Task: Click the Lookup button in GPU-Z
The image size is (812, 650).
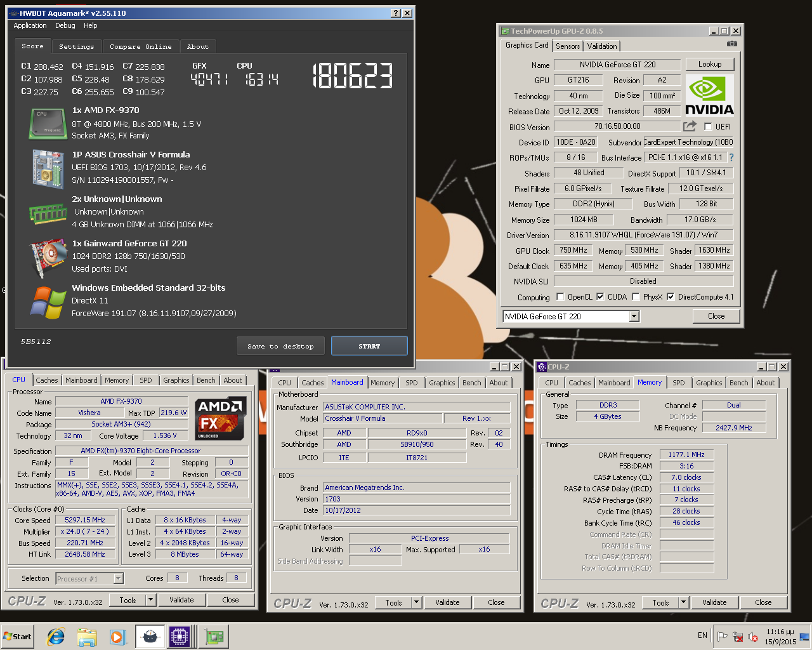Action: click(x=709, y=64)
